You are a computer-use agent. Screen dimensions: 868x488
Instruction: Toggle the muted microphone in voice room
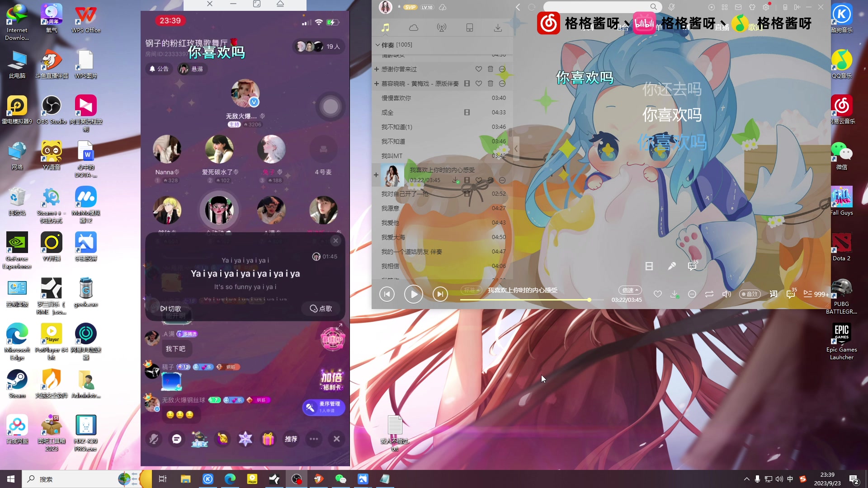tap(154, 439)
